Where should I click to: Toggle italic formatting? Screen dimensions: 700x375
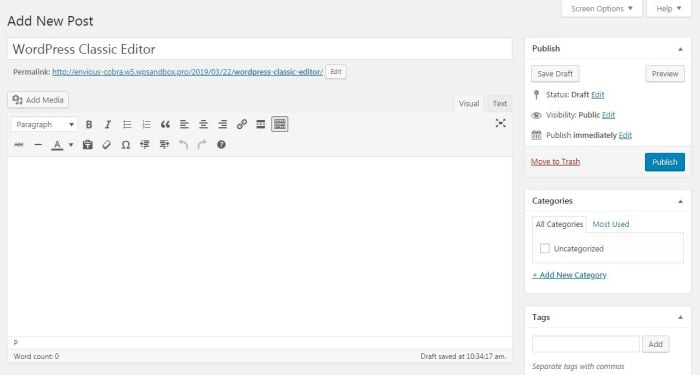coord(108,125)
